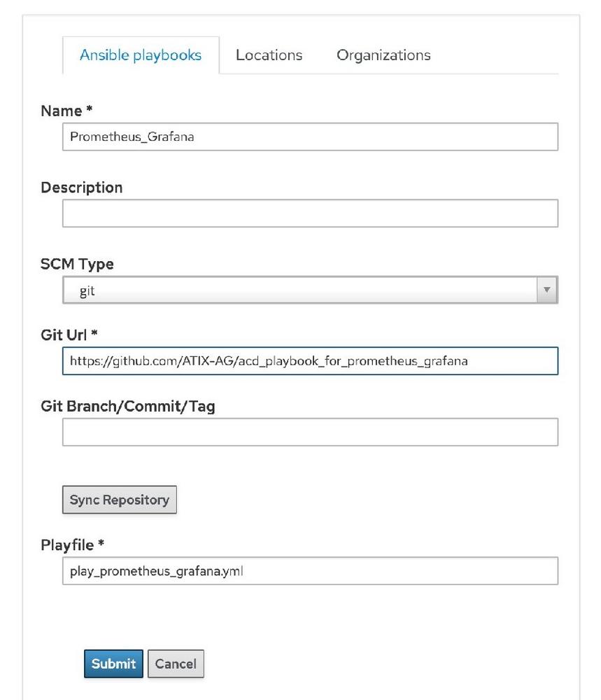Click the Name field containing Prometheus_Grafana
Screen dimensions: 601x700
310,136
